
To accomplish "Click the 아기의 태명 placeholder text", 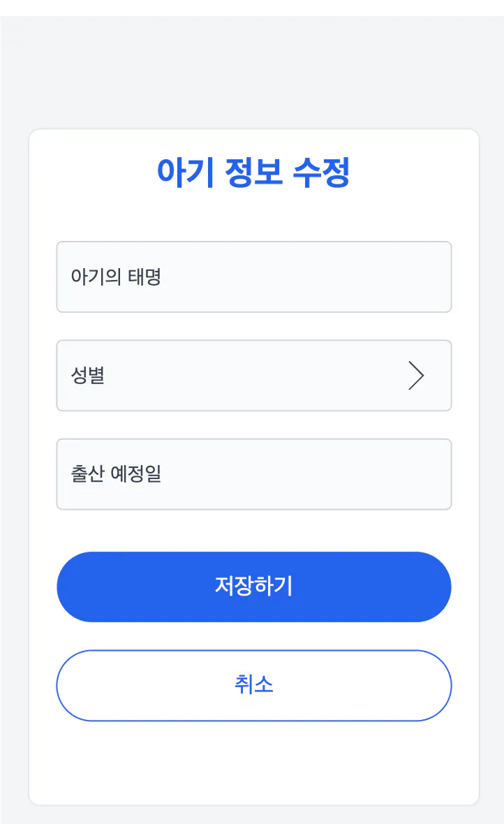I will [116, 277].
